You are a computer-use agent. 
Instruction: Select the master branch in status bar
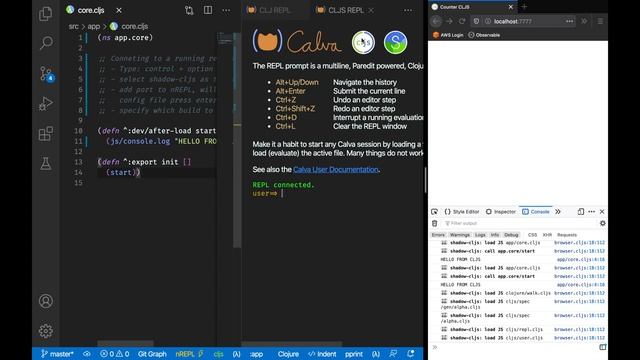tap(57, 354)
